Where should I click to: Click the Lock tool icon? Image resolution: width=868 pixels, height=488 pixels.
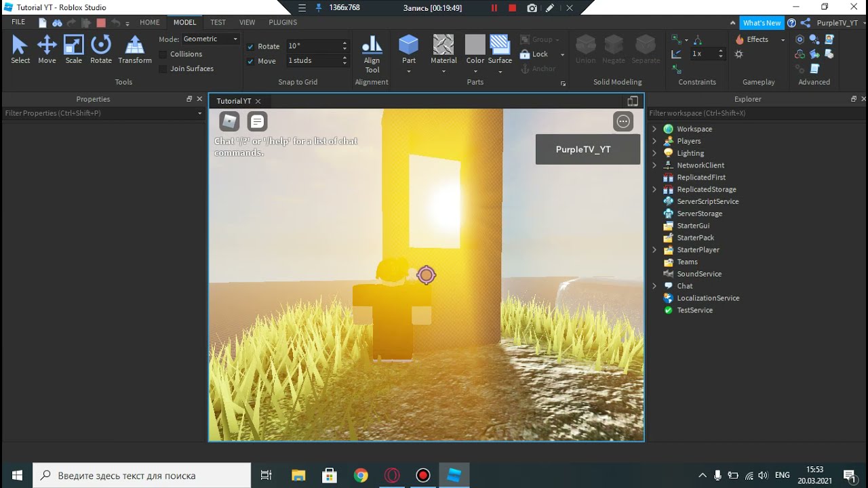[525, 54]
